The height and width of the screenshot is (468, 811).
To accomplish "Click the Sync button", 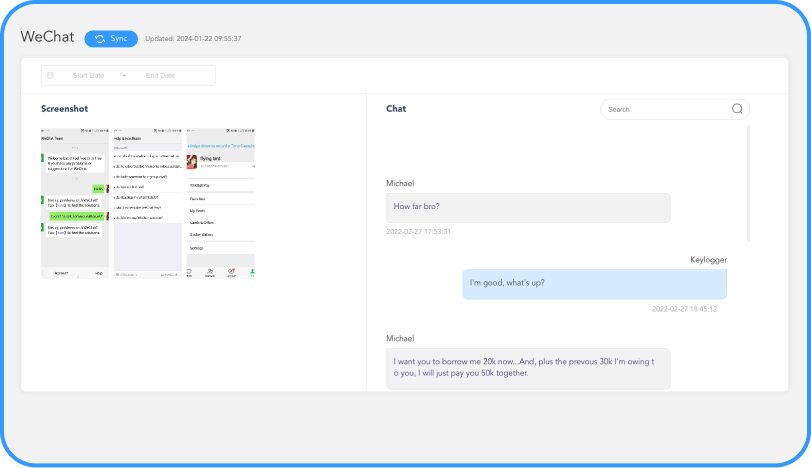I will point(111,38).
